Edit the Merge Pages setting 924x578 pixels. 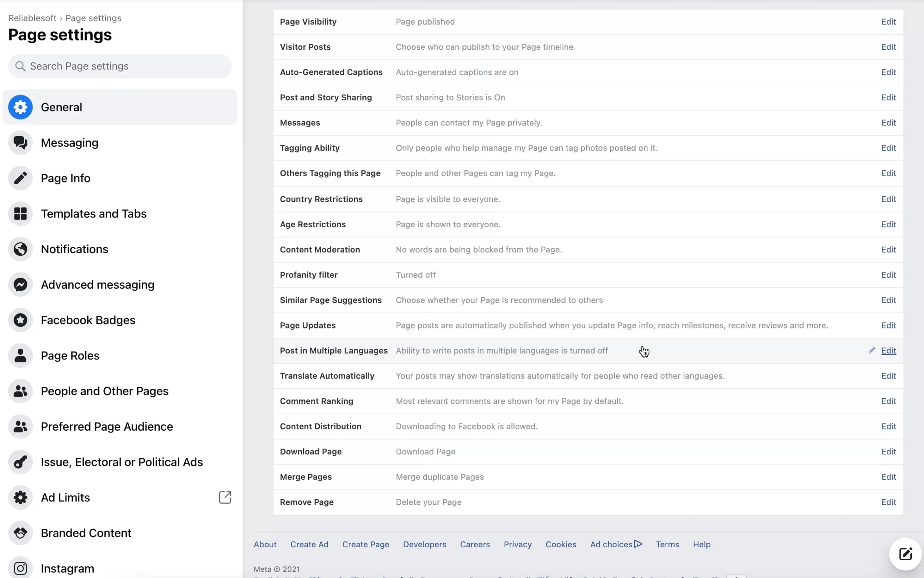[889, 477]
